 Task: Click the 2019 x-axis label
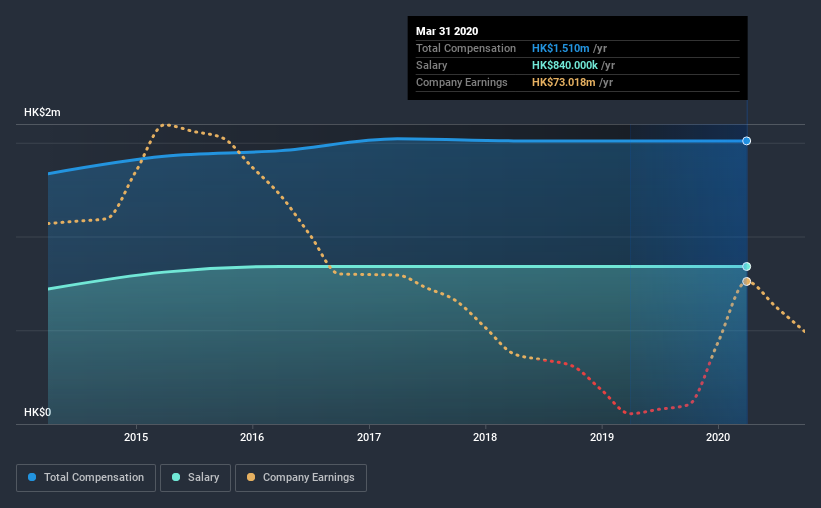tap(602, 437)
